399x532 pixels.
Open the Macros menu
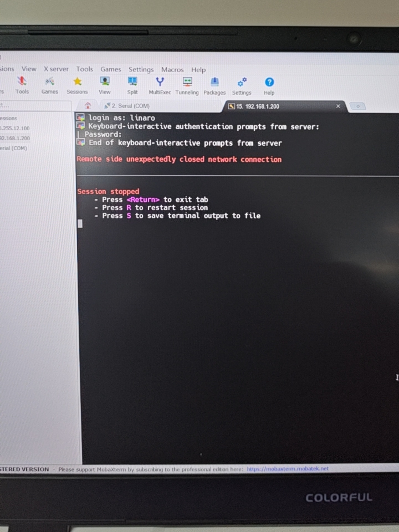point(172,70)
